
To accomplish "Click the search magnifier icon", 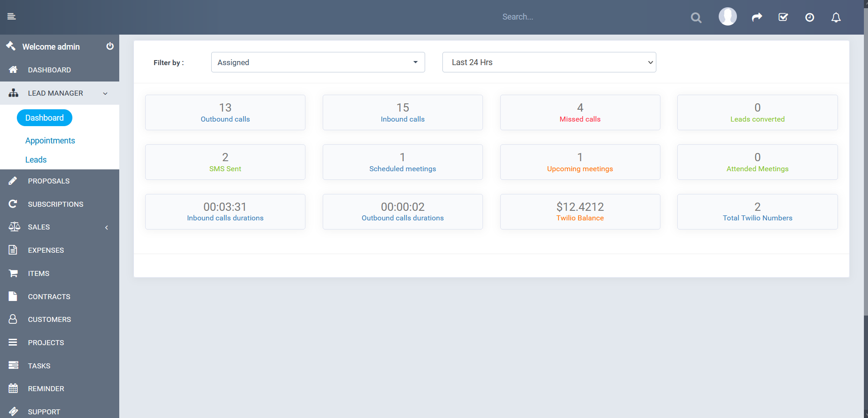I will tap(695, 17).
